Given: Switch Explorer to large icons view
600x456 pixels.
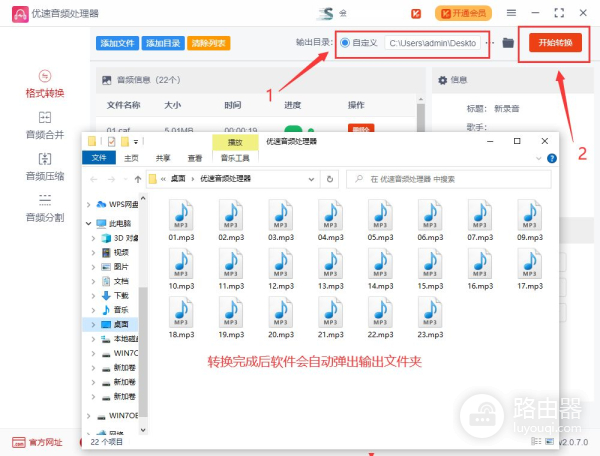Looking at the screenshot, I should tap(549, 441).
